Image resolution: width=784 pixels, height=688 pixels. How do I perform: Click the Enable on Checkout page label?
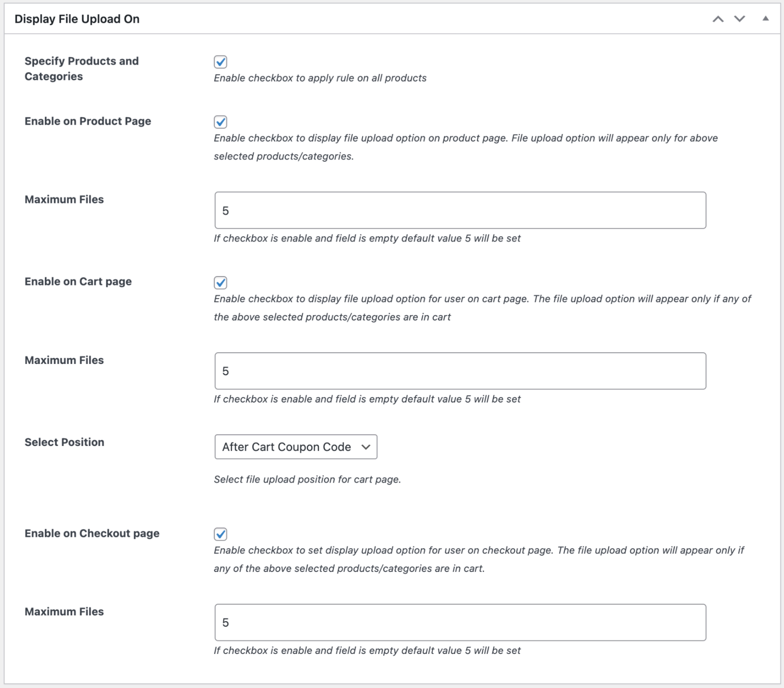tap(92, 533)
